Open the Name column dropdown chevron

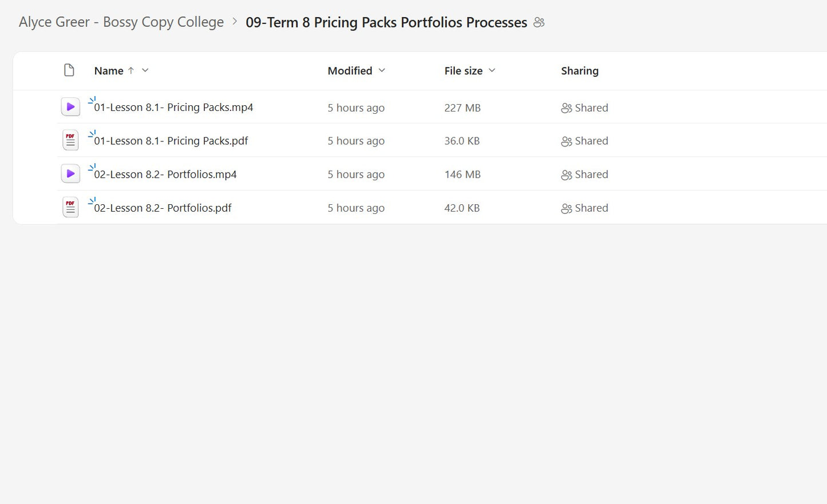click(145, 70)
